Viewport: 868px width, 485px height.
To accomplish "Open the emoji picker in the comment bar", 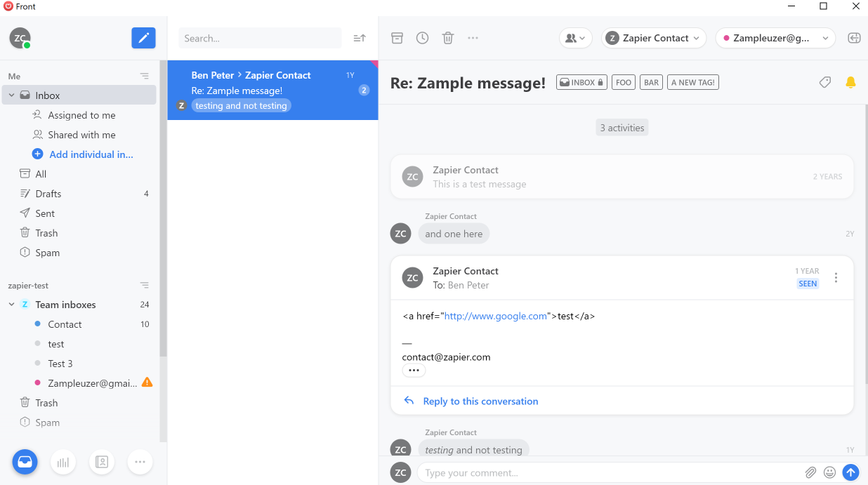I will 830,472.
